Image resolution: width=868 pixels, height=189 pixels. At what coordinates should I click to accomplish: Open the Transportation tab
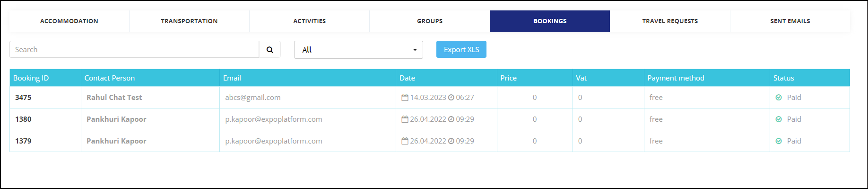189,21
